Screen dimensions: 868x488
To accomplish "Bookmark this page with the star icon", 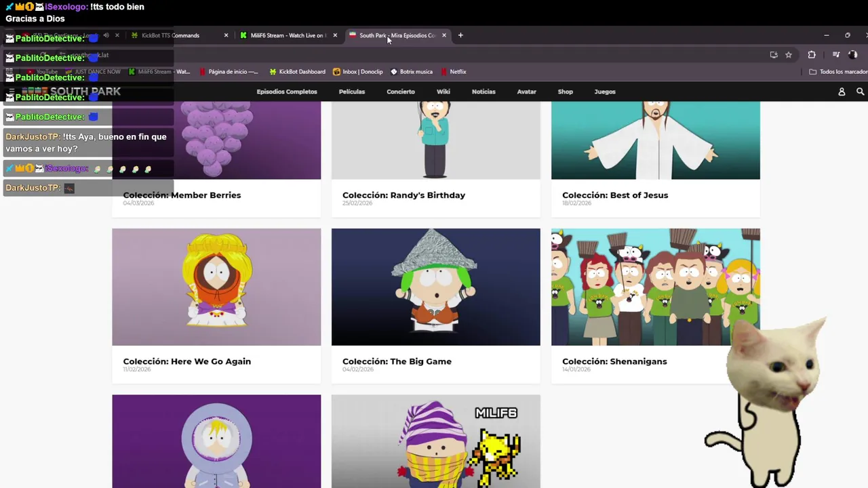I will [x=789, y=55].
